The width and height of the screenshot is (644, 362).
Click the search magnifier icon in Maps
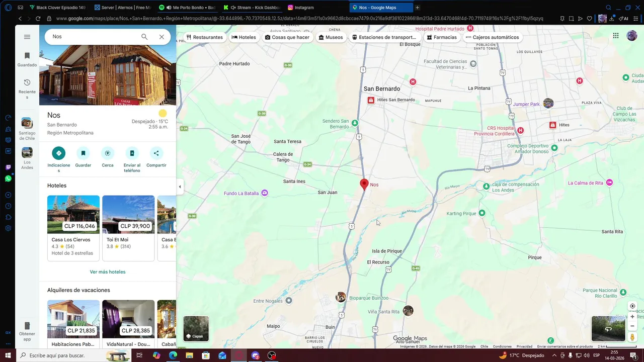pos(144,37)
